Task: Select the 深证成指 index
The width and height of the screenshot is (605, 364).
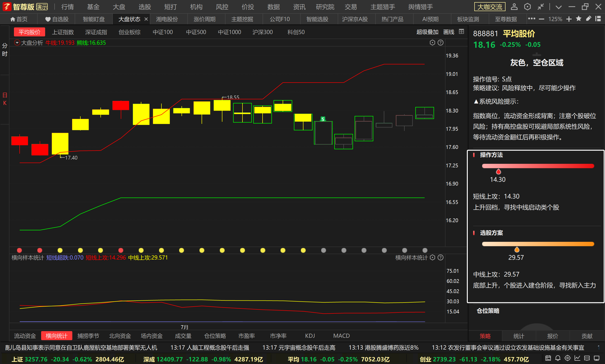Action: point(96,32)
